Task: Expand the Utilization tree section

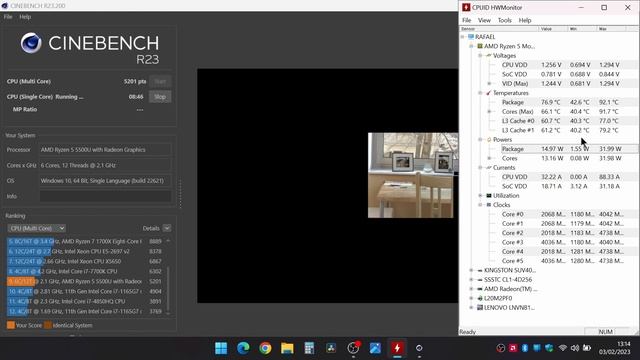Action: point(480,196)
